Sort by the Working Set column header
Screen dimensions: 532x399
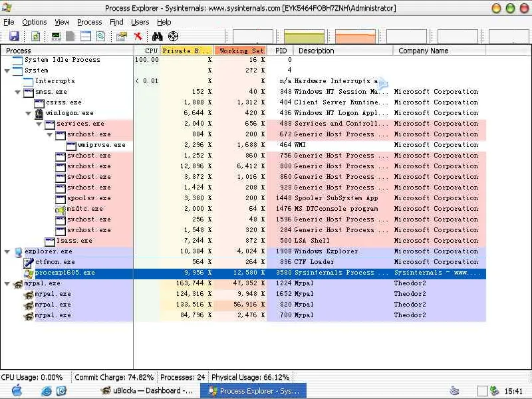click(240, 51)
